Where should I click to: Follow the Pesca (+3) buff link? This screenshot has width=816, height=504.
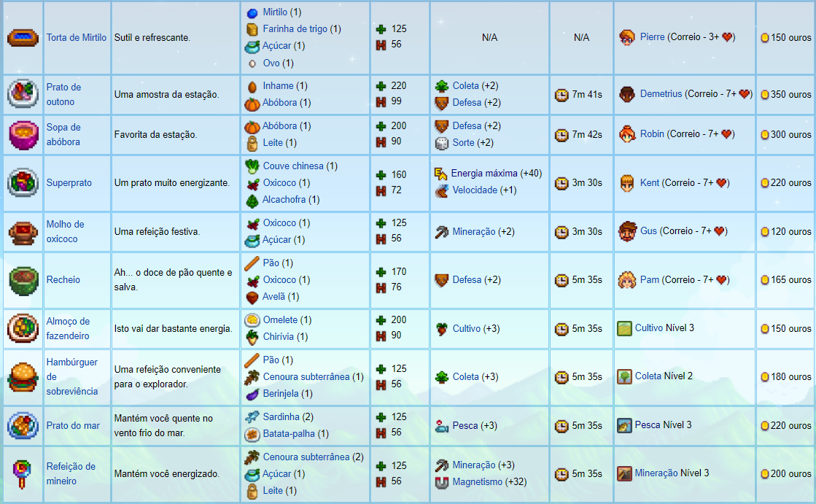click(465, 425)
